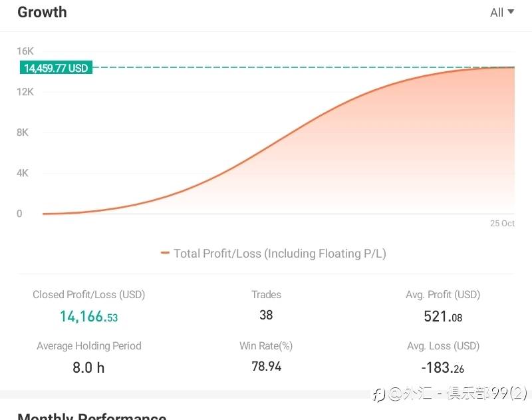
Task: Click the Win Rate(%) label
Action: (x=266, y=345)
